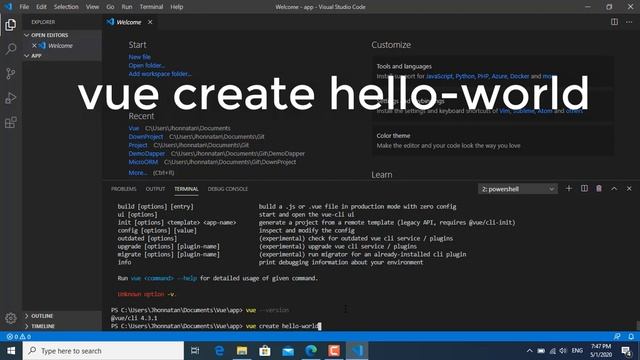The width and height of the screenshot is (640, 360).
Task: Open the View menu
Action: point(92,7)
